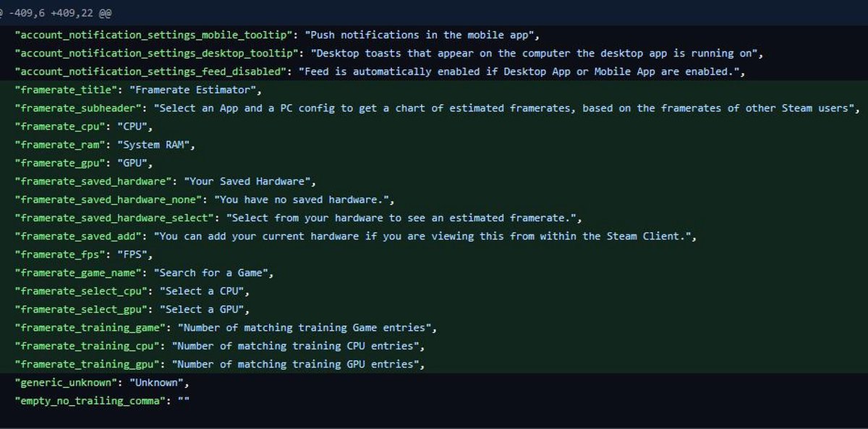
Task: Click the "Your Saved Hardware" value
Action: pos(249,182)
